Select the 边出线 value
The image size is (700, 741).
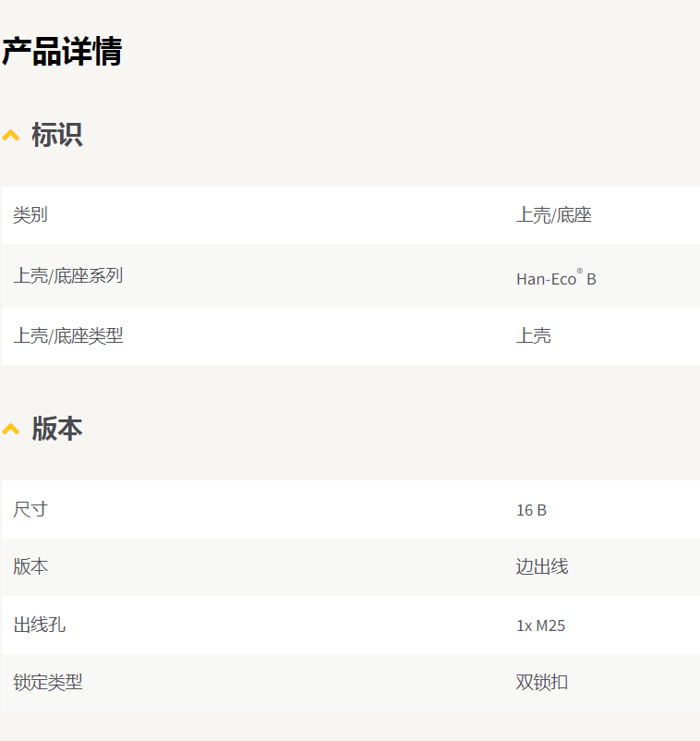coord(542,566)
